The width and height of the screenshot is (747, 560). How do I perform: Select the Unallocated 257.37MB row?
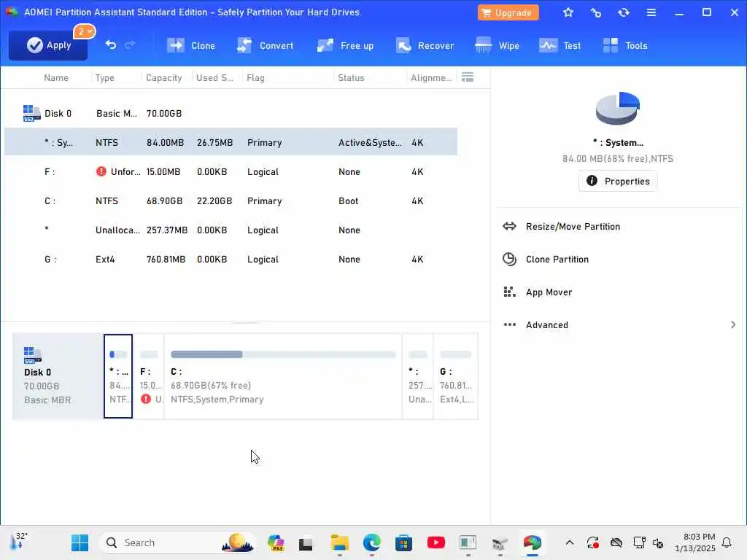231,230
